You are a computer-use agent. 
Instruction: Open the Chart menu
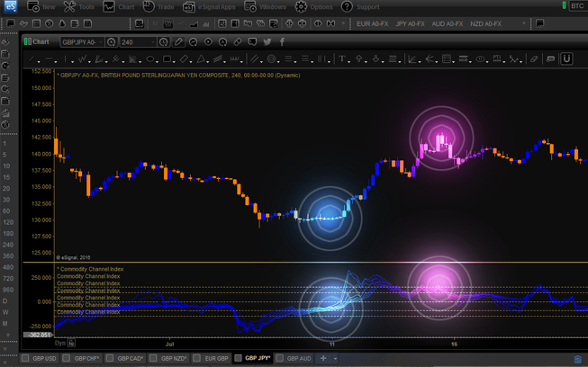[x=119, y=6]
